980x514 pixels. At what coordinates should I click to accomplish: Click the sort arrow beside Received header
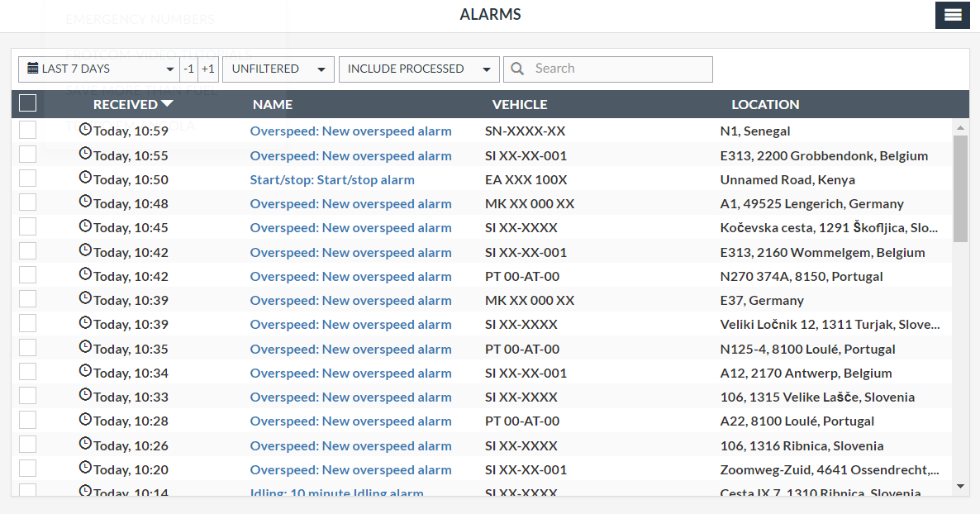167,104
